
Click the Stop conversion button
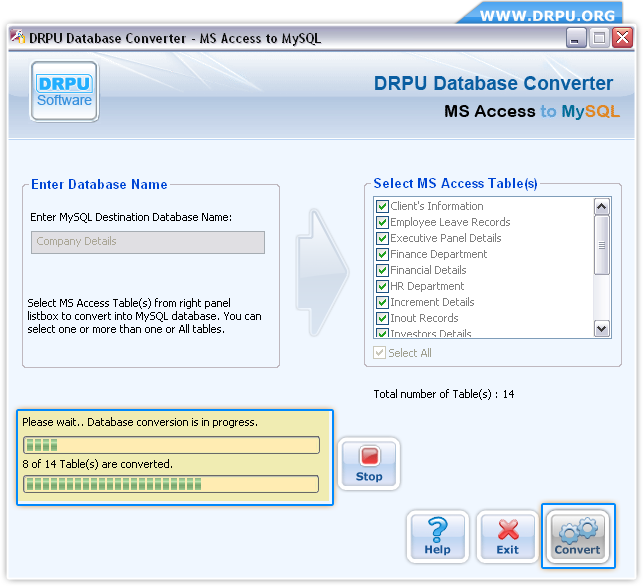pyautogui.click(x=369, y=464)
